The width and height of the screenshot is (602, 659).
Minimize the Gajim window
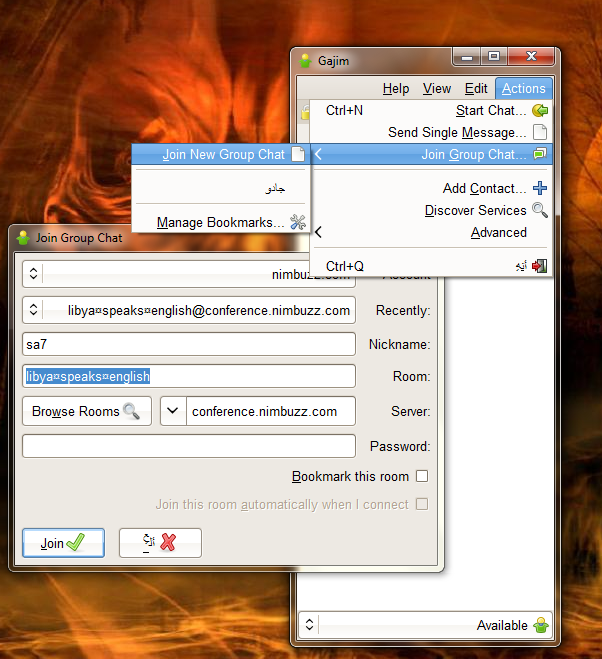467,57
